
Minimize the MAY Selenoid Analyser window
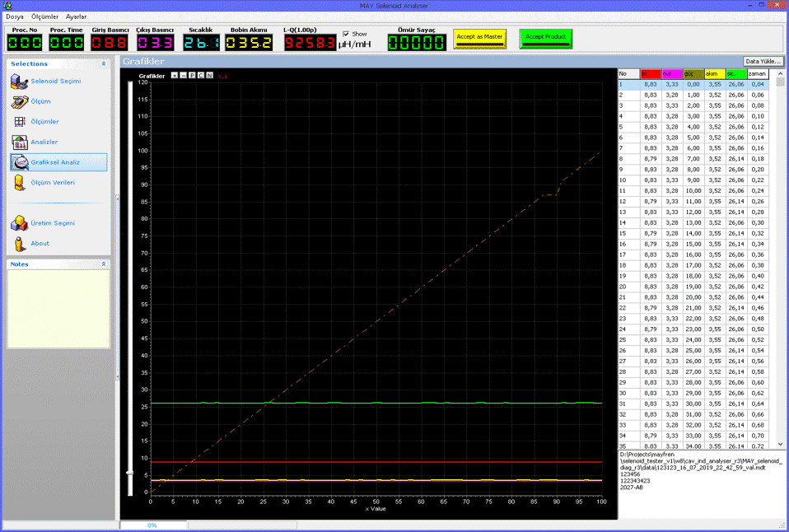tap(750, 5)
